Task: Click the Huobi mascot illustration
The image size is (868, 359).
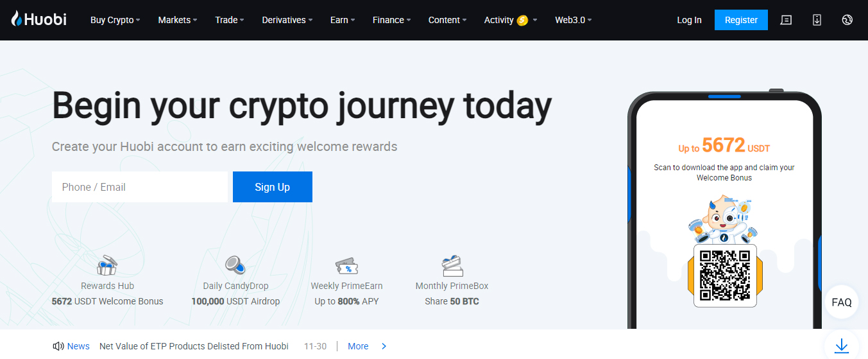Action: tap(724, 220)
